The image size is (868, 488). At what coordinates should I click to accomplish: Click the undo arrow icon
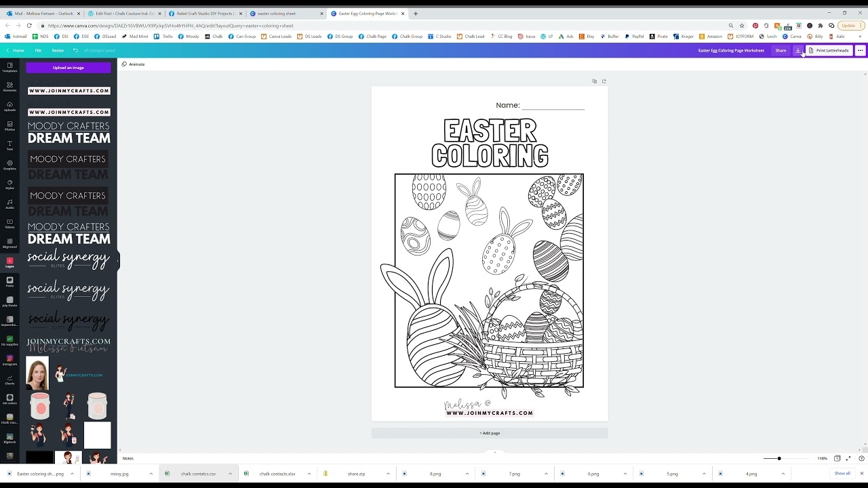pyautogui.click(x=75, y=50)
